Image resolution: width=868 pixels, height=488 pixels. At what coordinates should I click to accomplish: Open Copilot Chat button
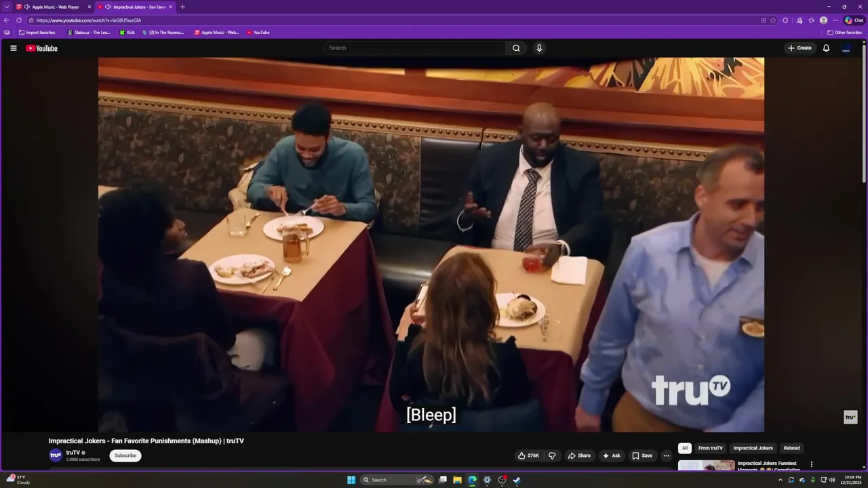coord(854,20)
